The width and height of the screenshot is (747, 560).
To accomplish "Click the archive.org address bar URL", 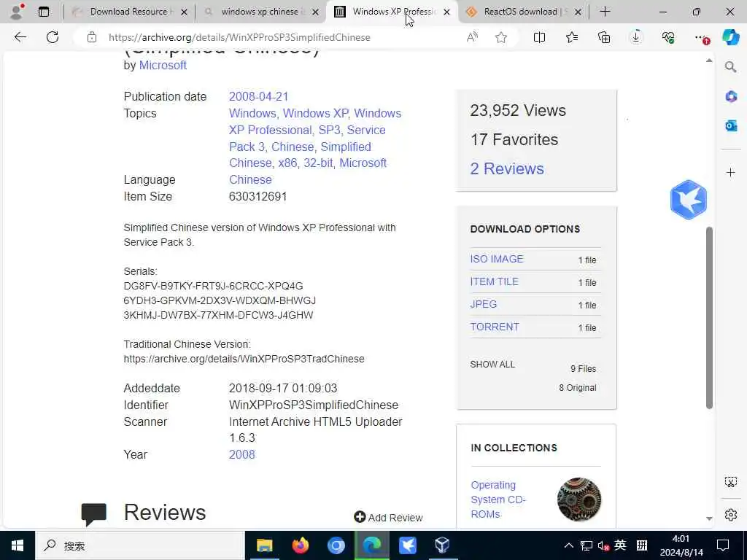I will (x=239, y=37).
